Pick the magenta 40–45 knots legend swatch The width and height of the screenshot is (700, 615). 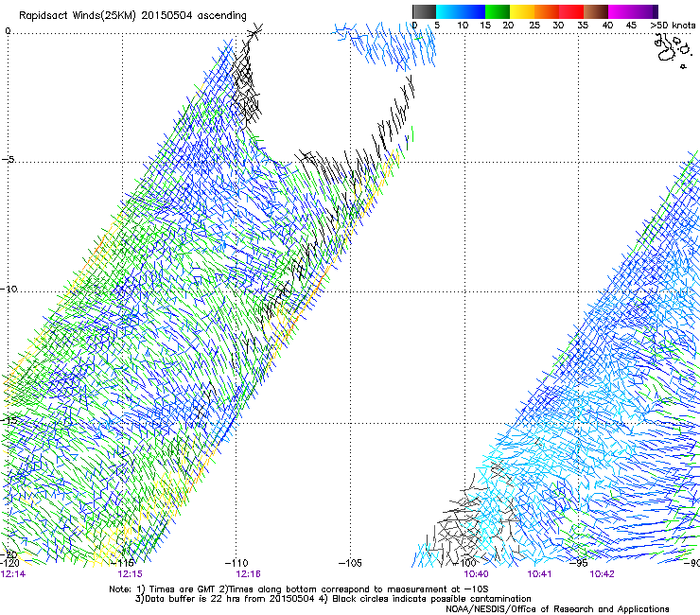[x=621, y=11]
